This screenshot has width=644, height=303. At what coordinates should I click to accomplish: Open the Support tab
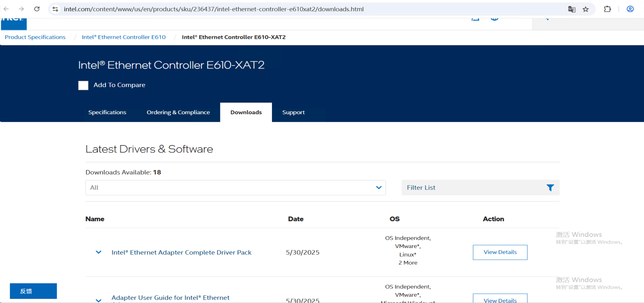pyautogui.click(x=293, y=112)
